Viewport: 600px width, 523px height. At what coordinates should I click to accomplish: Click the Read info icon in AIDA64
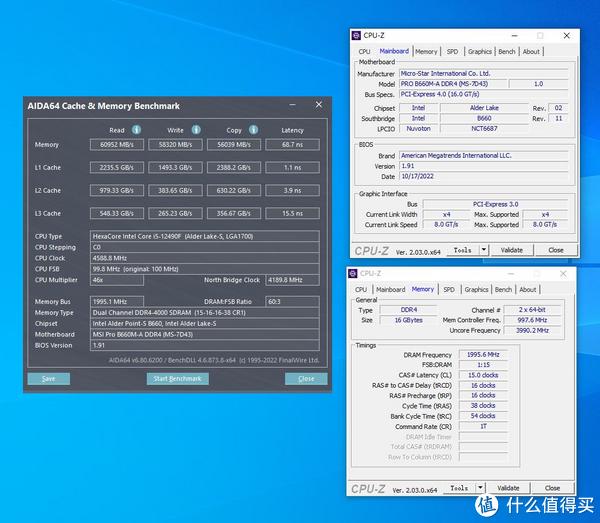click(136, 130)
